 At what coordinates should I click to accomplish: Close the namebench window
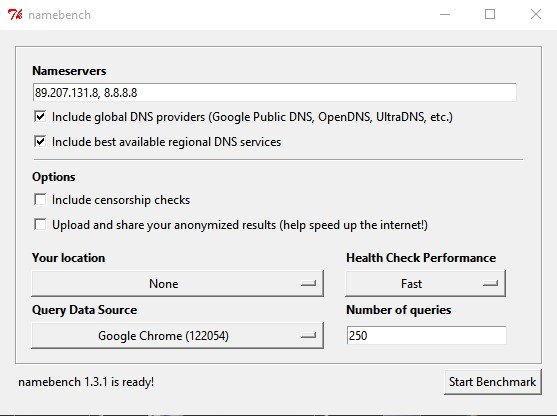coord(535,15)
